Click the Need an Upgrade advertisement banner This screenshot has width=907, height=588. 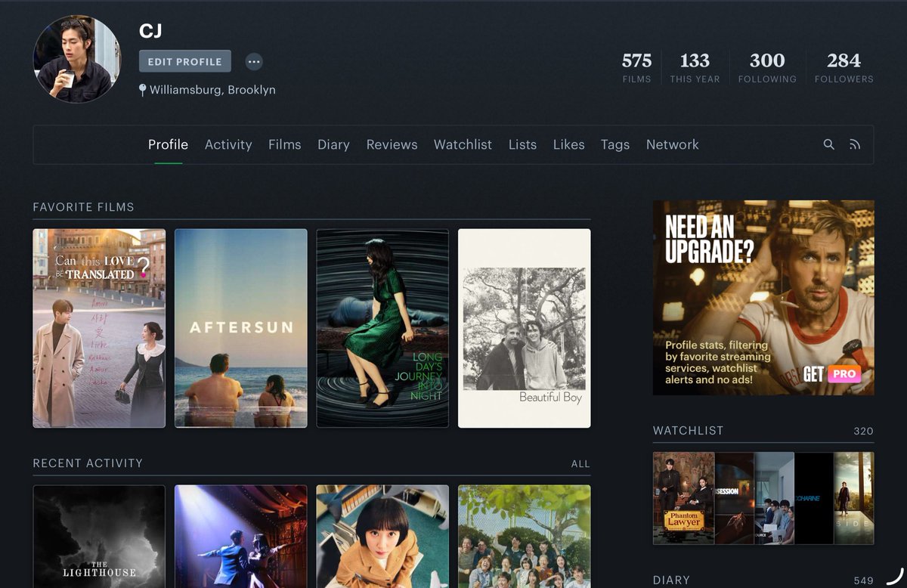(763, 297)
